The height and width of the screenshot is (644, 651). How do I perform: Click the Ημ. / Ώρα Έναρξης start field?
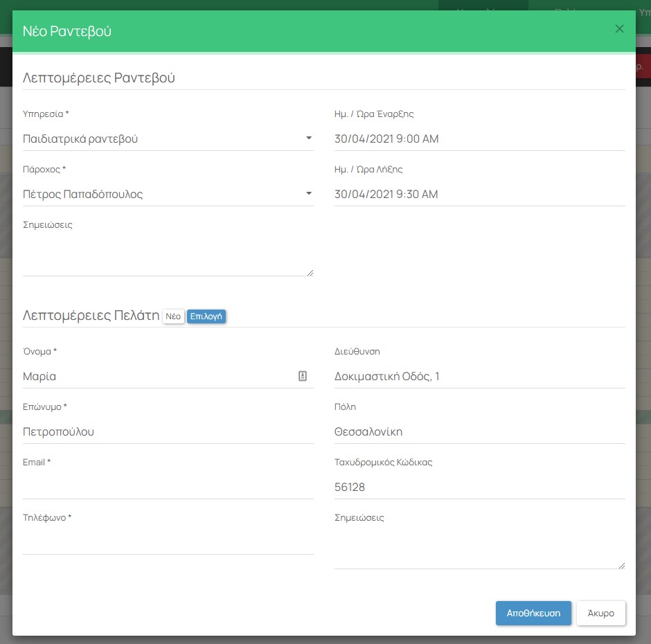(479, 138)
